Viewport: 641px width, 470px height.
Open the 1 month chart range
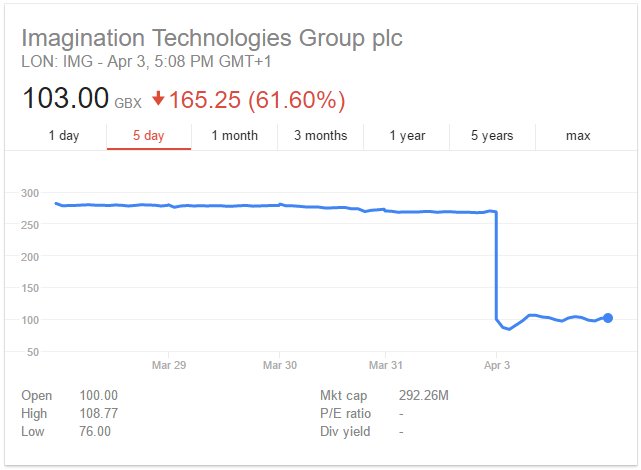234,136
